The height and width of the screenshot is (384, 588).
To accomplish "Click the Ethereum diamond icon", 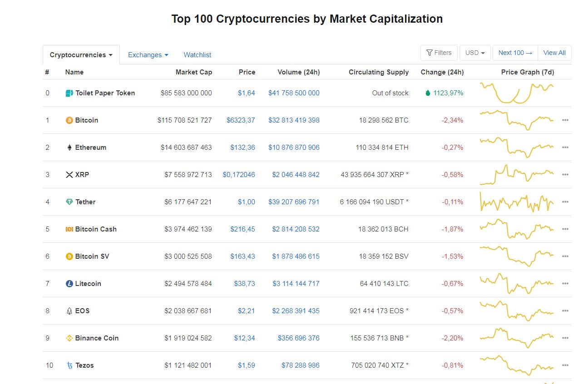I will coord(69,148).
